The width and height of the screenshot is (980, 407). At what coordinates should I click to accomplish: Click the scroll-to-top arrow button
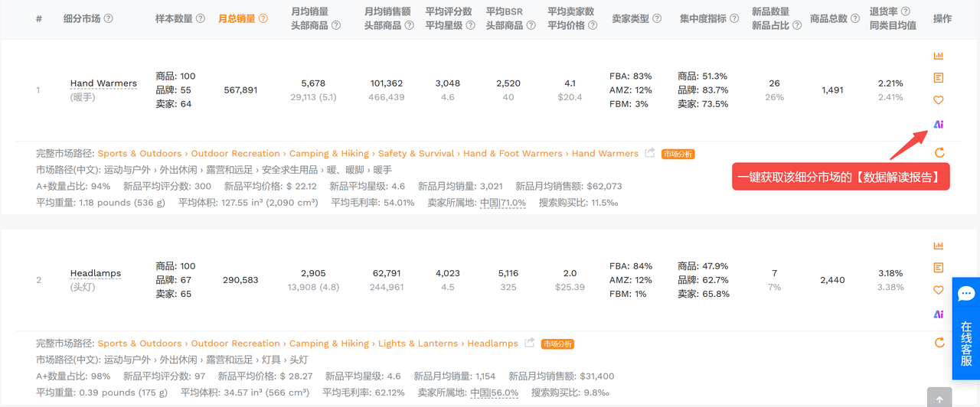tap(939, 398)
